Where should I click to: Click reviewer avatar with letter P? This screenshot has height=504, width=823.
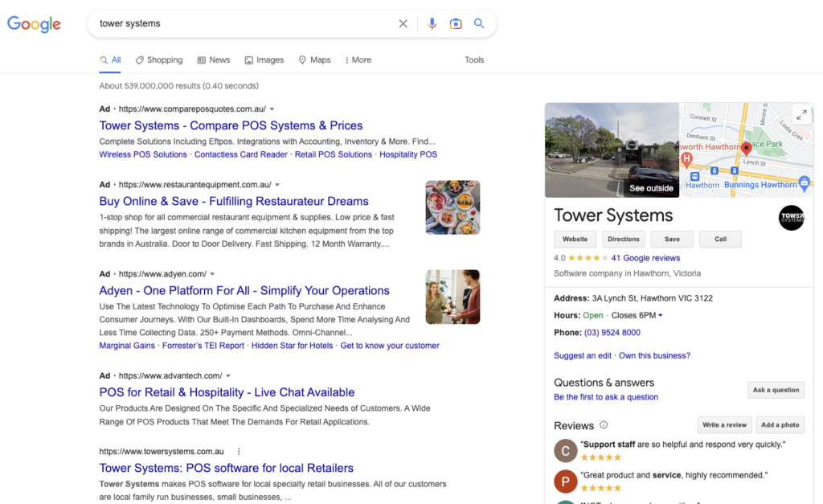click(566, 481)
